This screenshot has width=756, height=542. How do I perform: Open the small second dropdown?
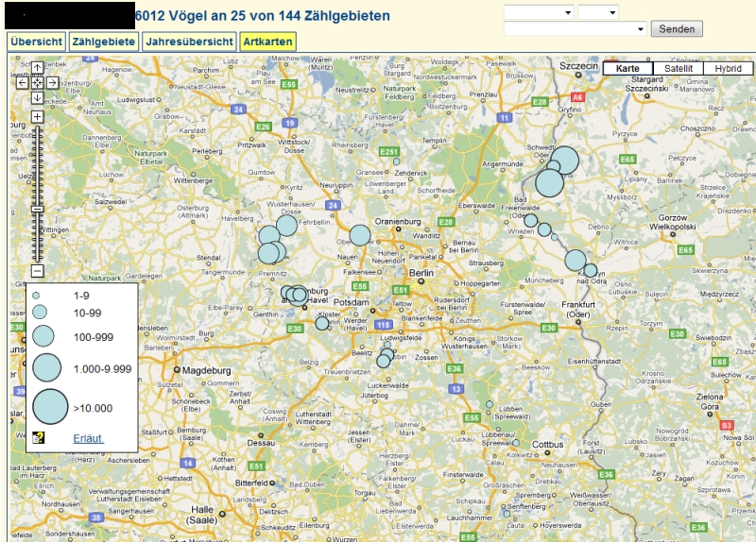coord(597,12)
